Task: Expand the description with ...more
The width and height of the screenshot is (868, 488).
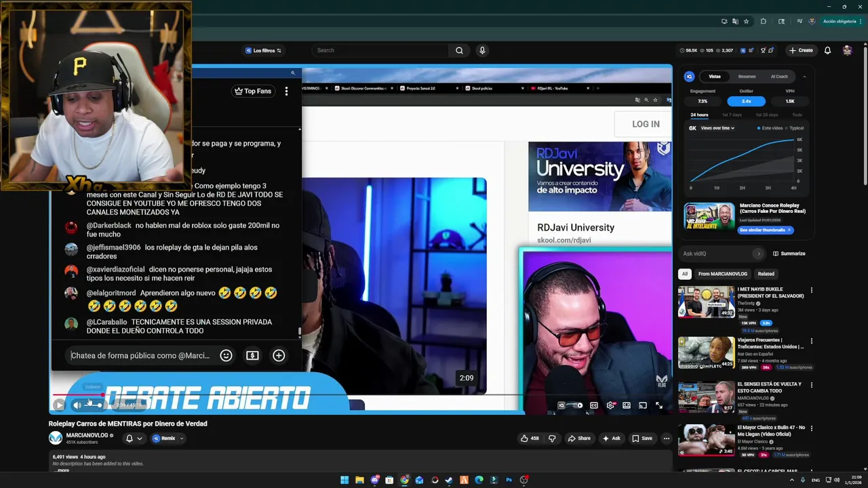Action: click(x=61, y=470)
